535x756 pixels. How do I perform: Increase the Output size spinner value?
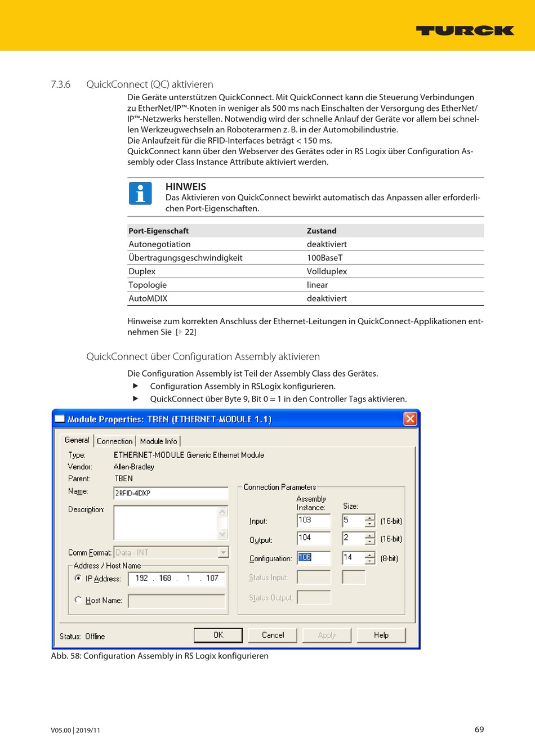click(x=369, y=535)
